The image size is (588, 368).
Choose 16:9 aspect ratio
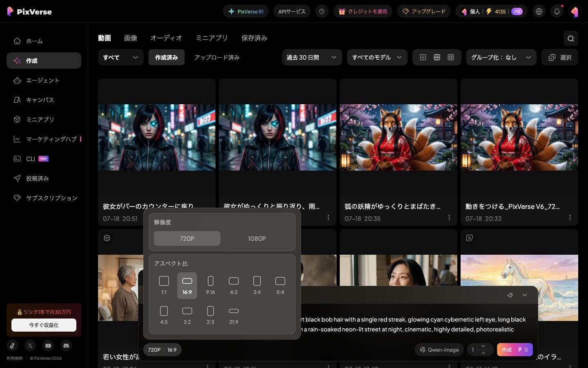pos(187,285)
